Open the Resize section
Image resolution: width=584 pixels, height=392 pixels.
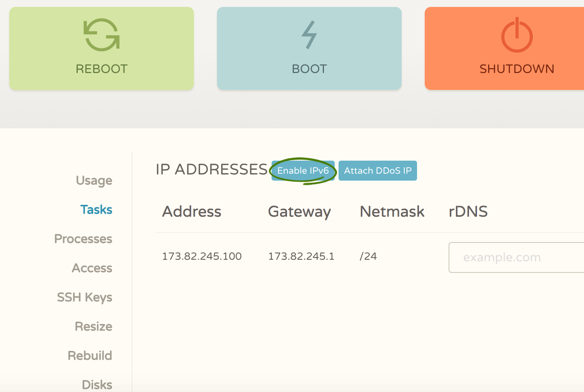pos(93,326)
